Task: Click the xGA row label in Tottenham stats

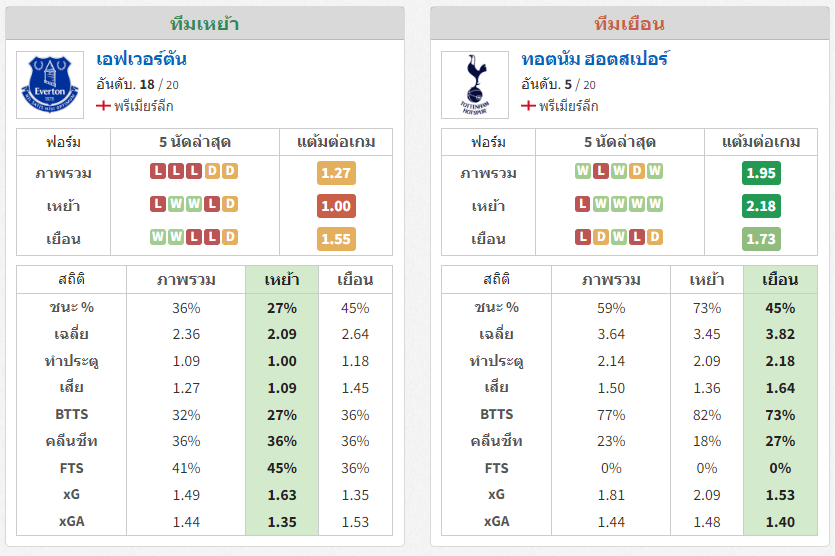Action: pos(496,521)
